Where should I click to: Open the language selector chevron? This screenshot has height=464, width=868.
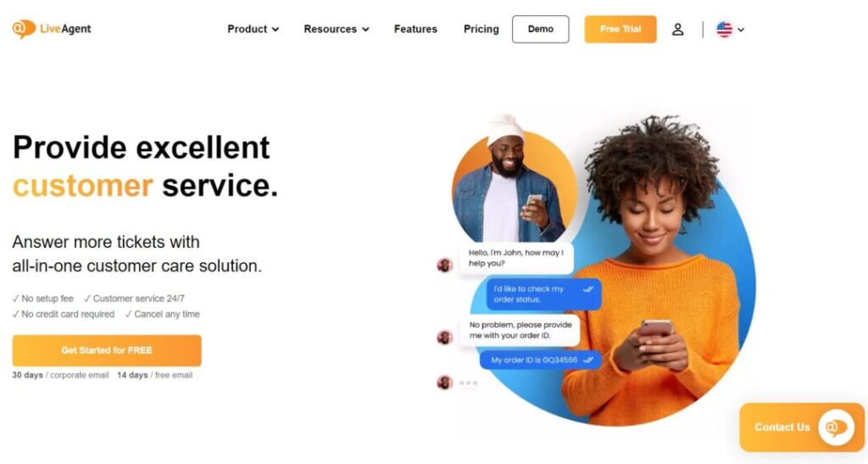(x=741, y=30)
